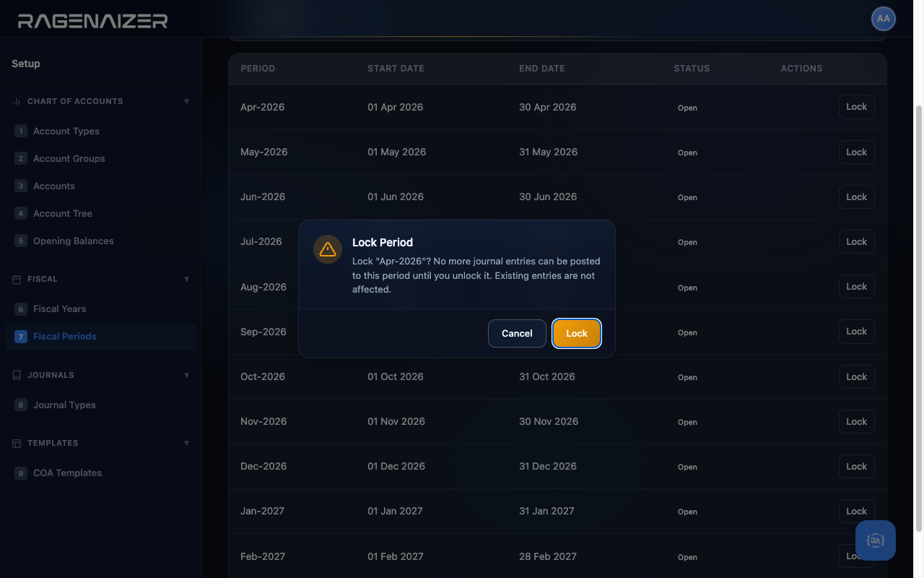Click number badge 7 beside Fiscal Periods
Image resolution: width=924 pixels, height=578 pixels.
point(21,336)
